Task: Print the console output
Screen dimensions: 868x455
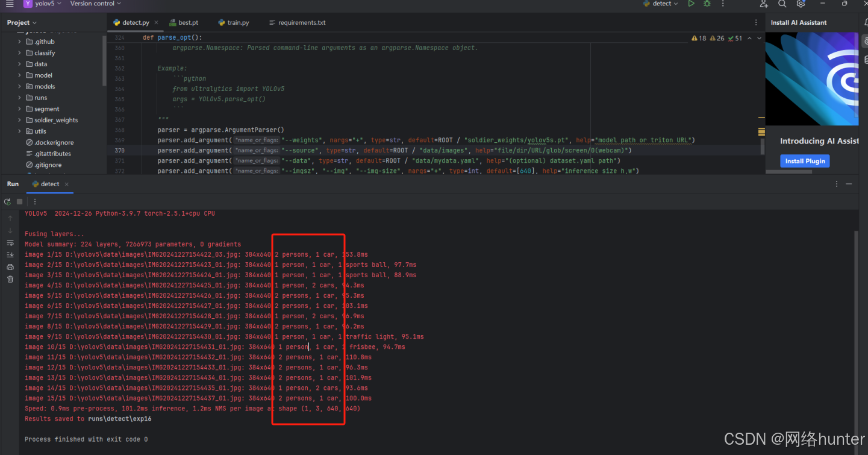Action: pyautogui.click(x=10, y=267)
